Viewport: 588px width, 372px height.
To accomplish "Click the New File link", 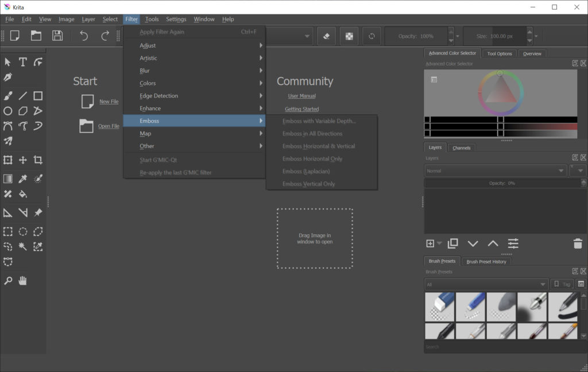I will (x=109, y=102).
